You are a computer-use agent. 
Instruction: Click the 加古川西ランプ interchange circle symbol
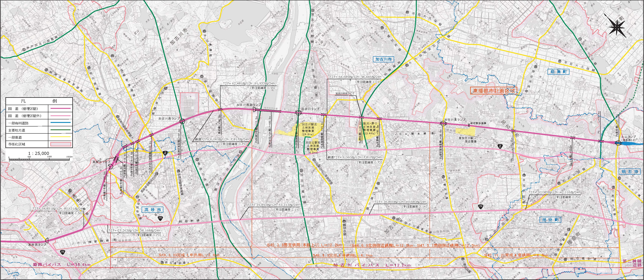pos(182,121)
